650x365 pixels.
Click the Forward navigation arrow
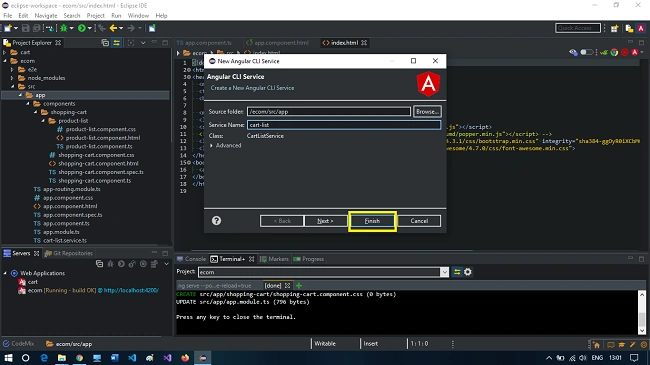tap(131, 28)
